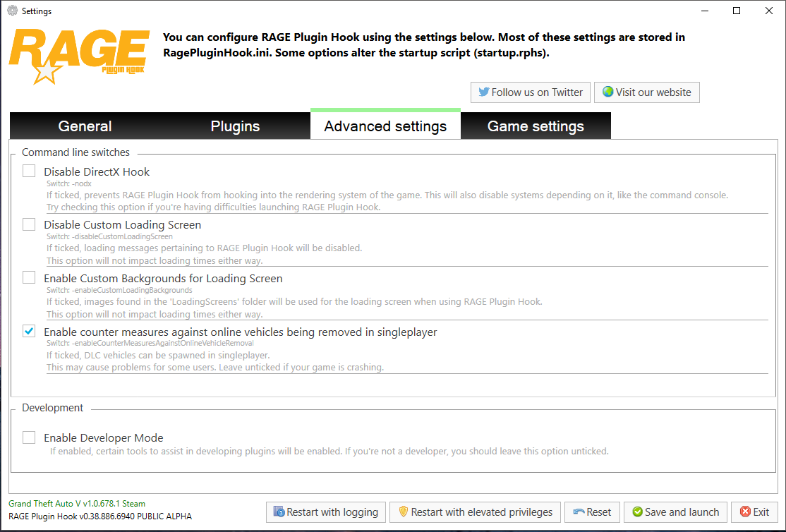Click the green checkmark Save and launch icon
This screenshot has width=786, height=532.
(637, 512)
